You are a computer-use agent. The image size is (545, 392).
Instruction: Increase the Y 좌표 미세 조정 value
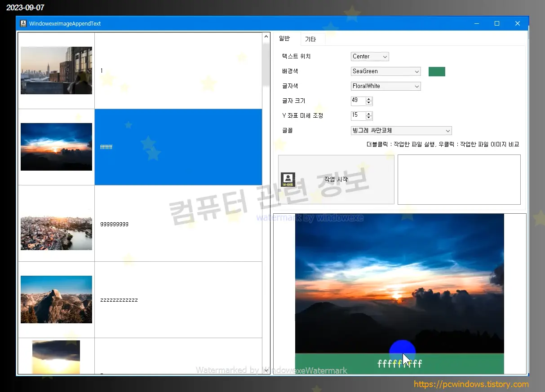[369, 114]
